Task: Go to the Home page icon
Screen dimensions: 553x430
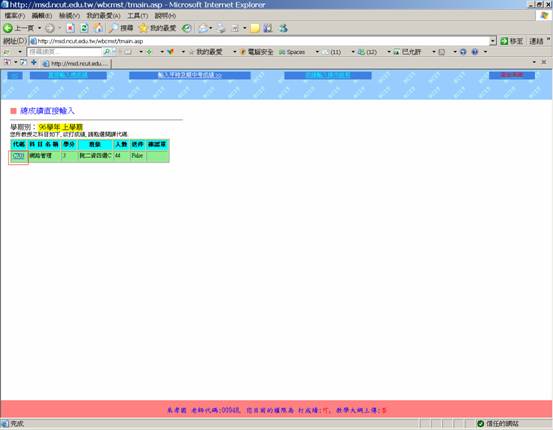Action: (98, 28)
